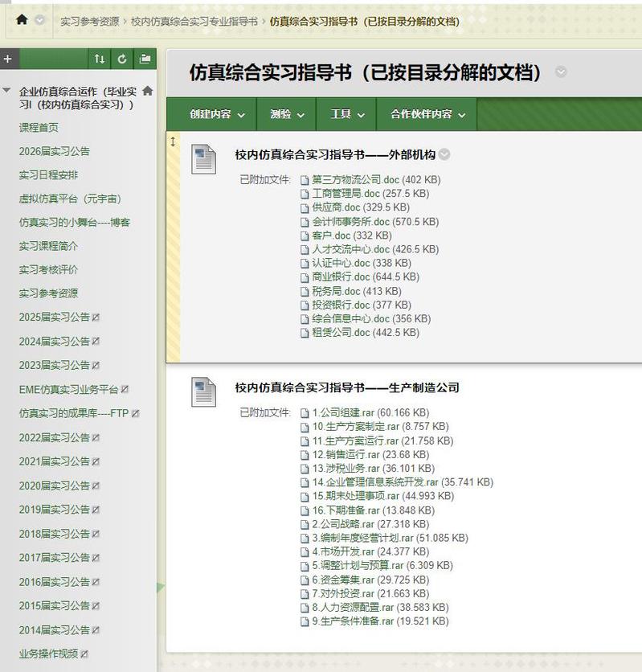Open the 工具 menu

pos(347,114)
